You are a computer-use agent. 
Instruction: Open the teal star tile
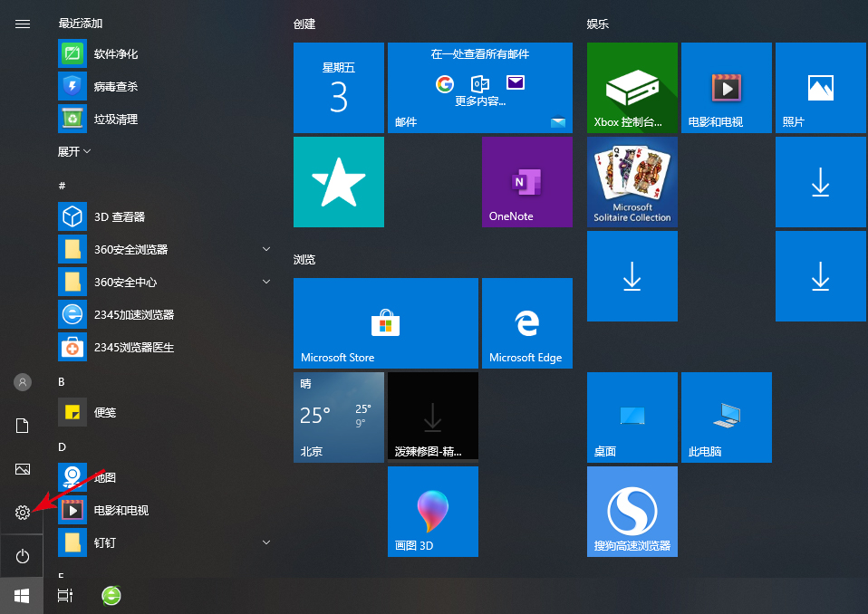pos(339,182)
